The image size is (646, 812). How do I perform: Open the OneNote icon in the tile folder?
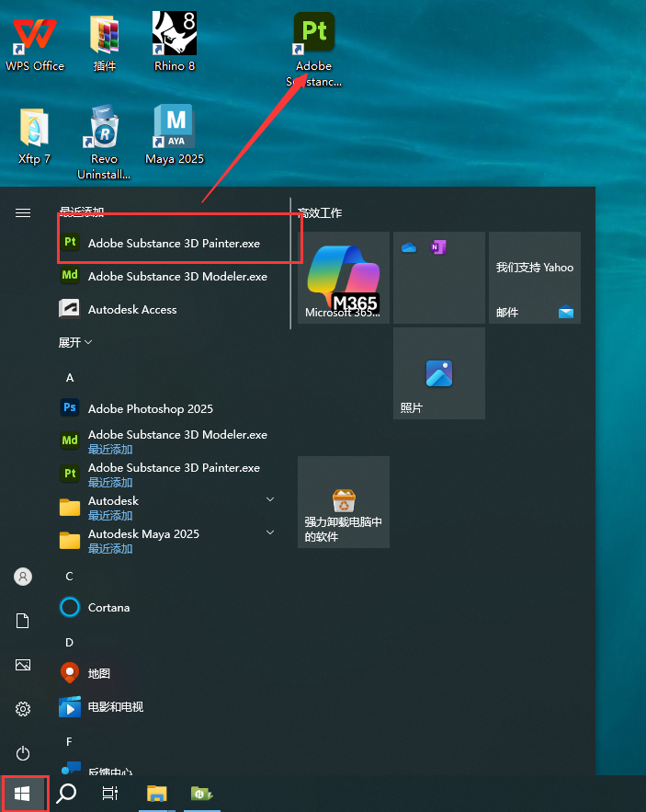point(438,247)
